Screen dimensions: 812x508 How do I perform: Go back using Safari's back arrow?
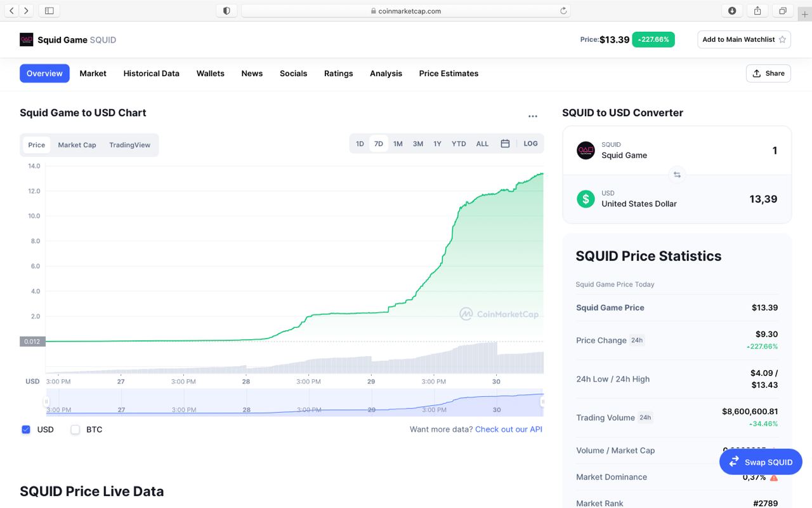click(11, 11)
